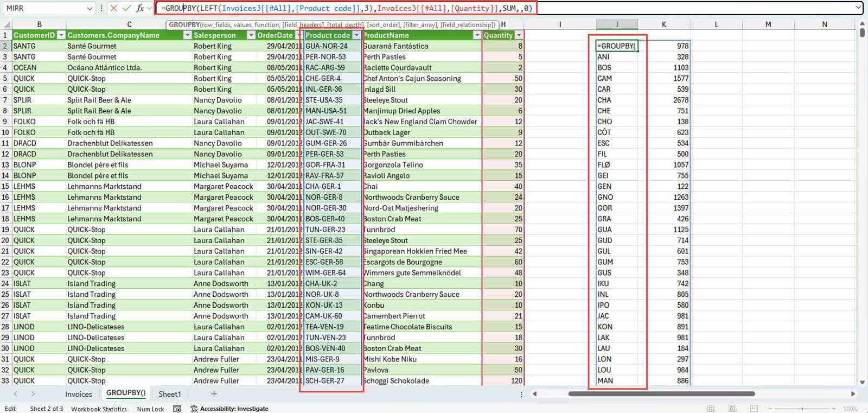Expand the formula bar with chevron

(x=858, y=8)
